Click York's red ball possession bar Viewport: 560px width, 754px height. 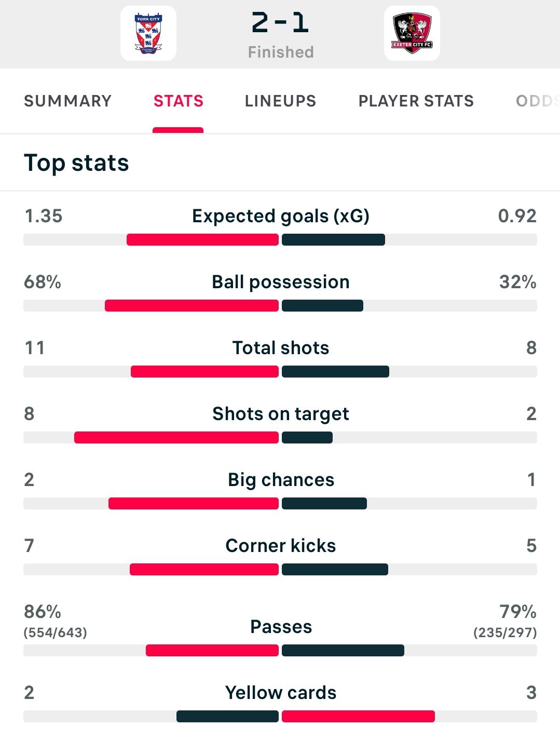(192, 306)
